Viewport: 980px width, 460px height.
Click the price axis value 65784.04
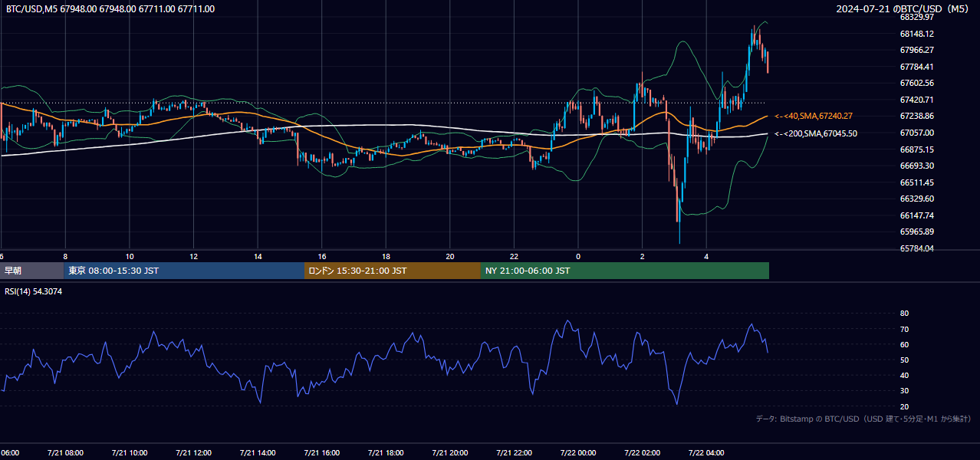coord(917,248)
